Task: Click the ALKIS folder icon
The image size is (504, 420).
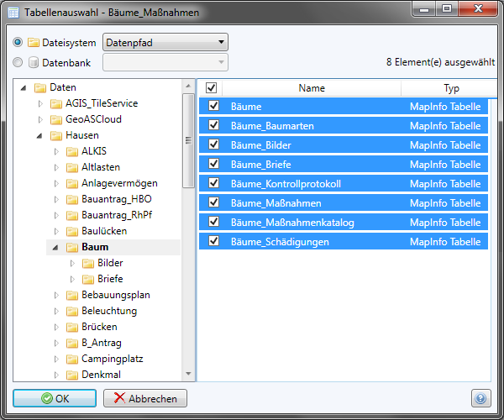Action: 72,151
